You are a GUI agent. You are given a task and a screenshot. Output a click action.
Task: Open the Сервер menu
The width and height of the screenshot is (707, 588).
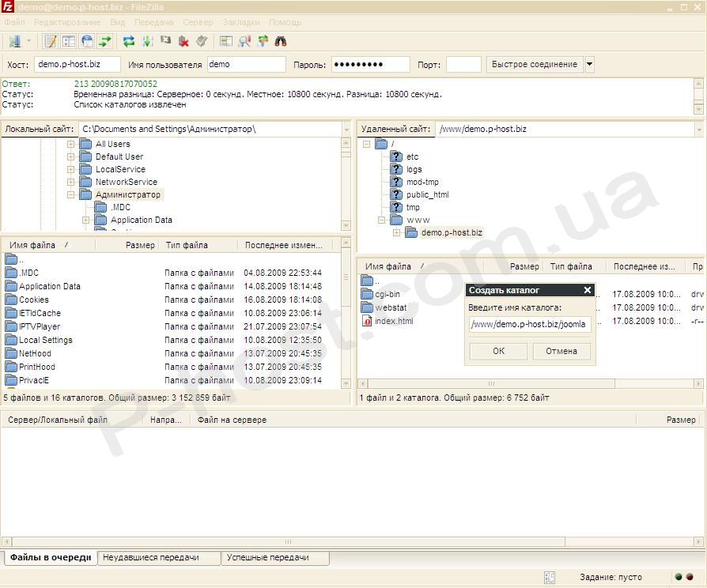(198, 22)
